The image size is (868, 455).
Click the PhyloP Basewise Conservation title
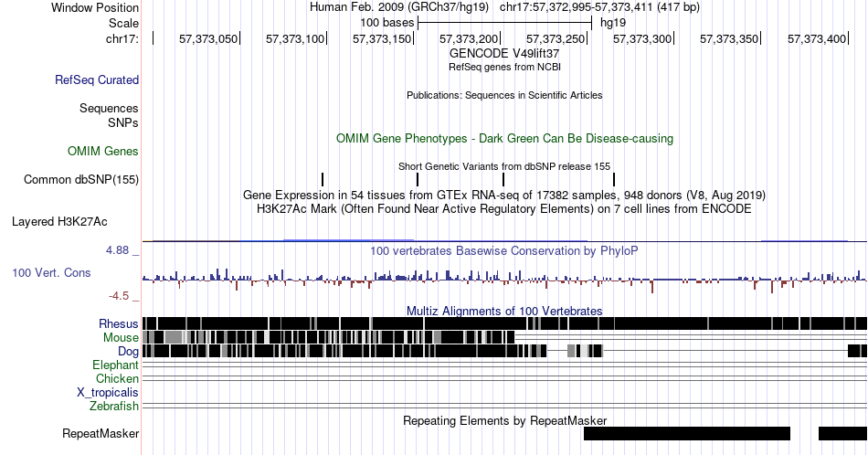click(504, 250)
